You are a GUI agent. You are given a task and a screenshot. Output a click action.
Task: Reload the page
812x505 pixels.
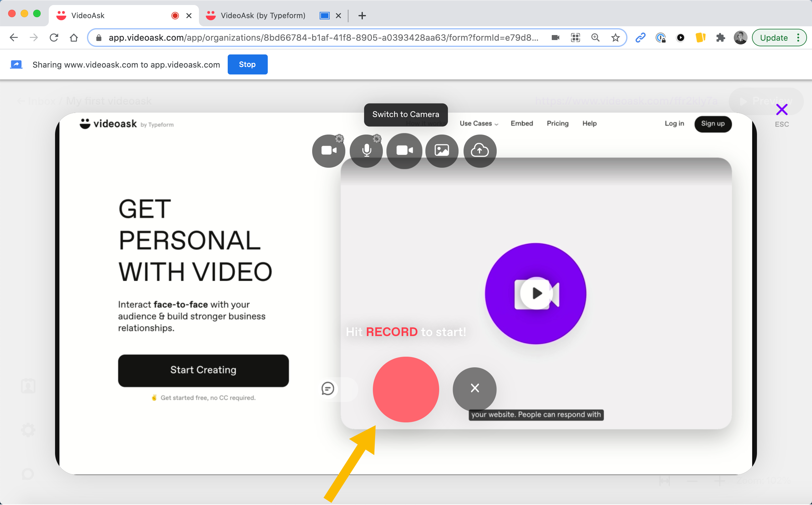[54, 38]
